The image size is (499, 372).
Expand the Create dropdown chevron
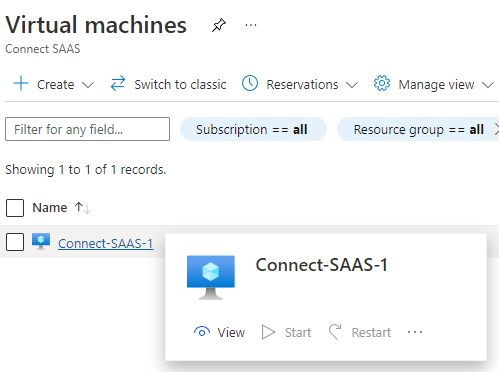[88, 85]
